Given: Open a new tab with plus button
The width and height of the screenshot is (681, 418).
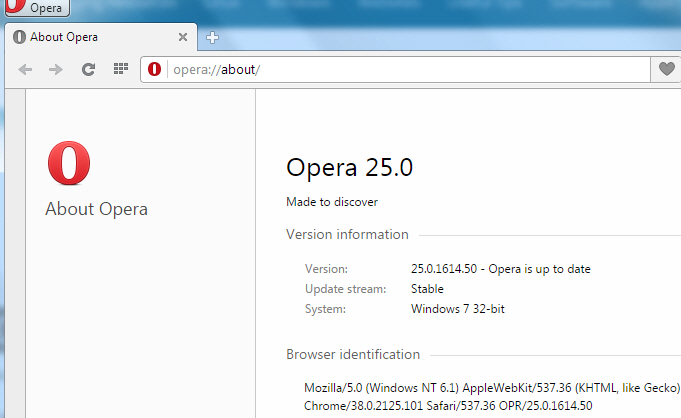Looking at the screenshot, I should [x=212, y=37].
